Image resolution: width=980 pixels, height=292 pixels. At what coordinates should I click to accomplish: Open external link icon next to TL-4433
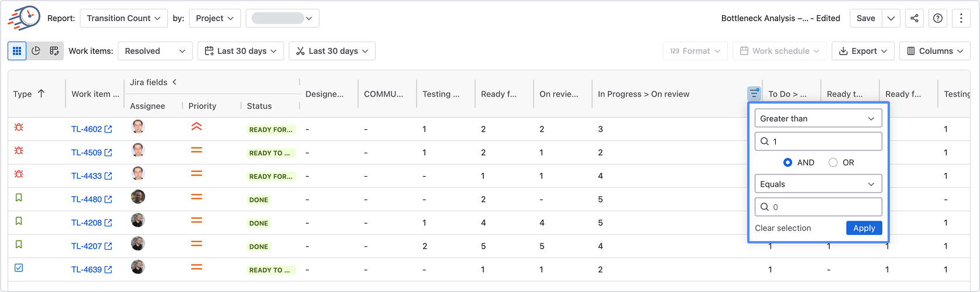pos(108,176)
